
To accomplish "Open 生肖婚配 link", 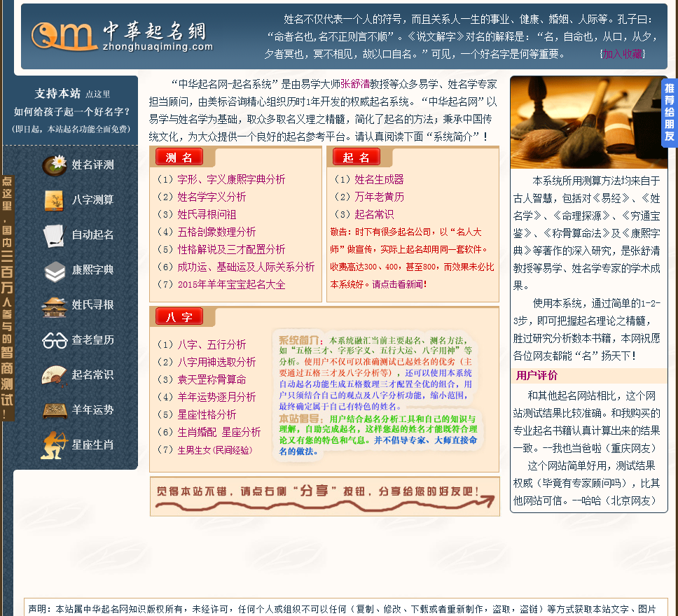I will coord(197,433).
